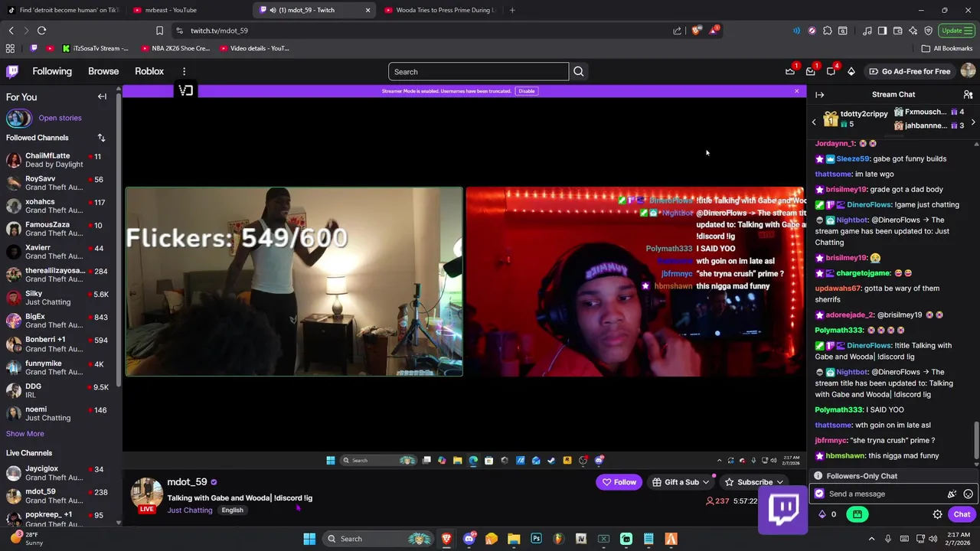980x551 pixels.
Task: Open File Explorer from the taskbar
Action: tap(514, 539)
